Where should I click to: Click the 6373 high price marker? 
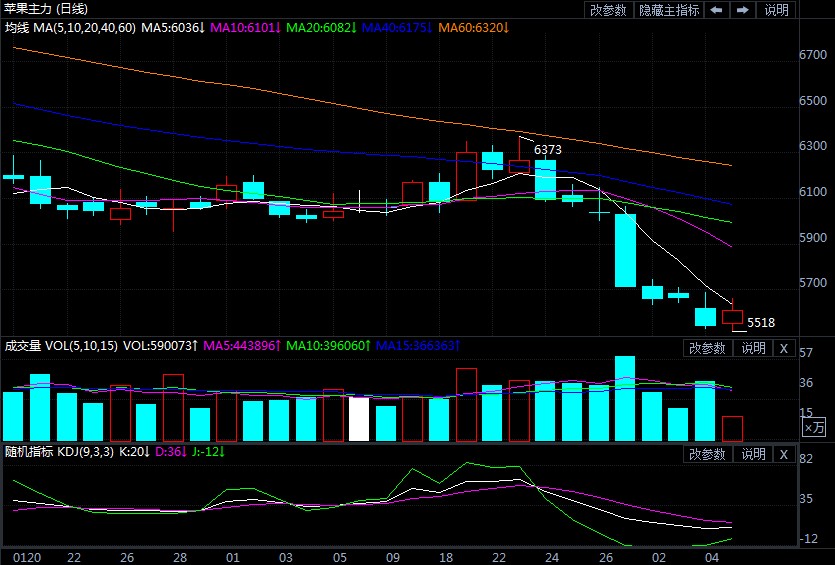(x=547, y=150)
